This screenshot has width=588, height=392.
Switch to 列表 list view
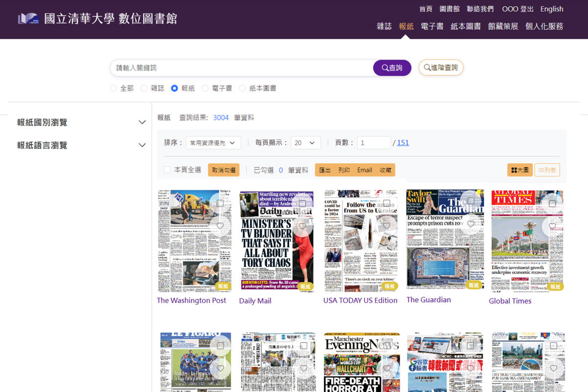tap(547, 170)
